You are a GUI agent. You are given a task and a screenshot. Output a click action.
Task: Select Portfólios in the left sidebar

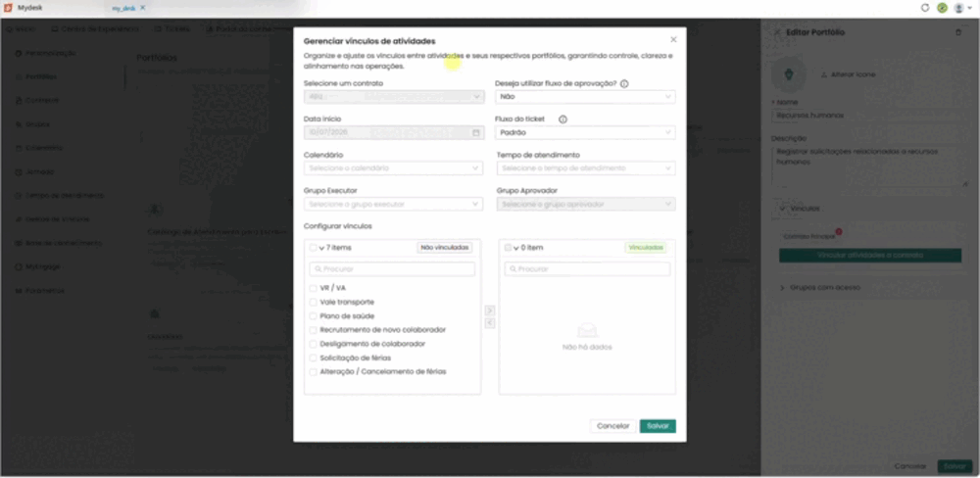(x=36, y=76)
